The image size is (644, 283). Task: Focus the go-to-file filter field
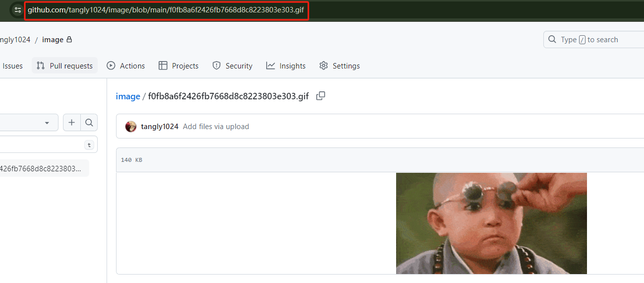point(49,144)
